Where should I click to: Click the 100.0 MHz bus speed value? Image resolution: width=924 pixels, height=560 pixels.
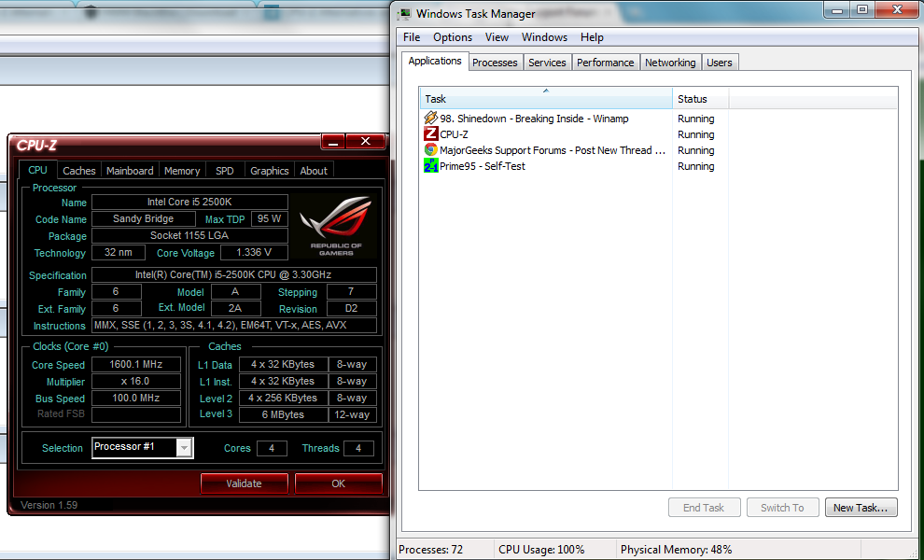[136, 398]
